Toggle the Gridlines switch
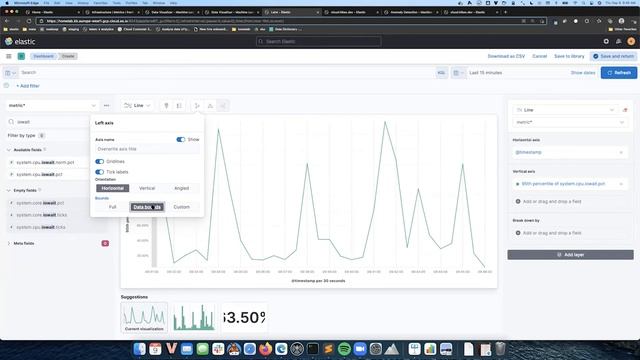The image size is (640, 360). point(99,162)
